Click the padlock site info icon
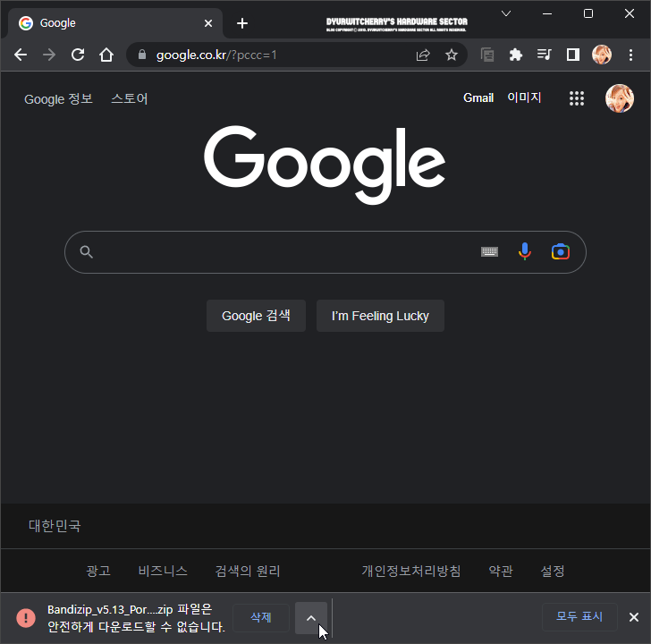651x644 pixels. click(x=142, y=55)
